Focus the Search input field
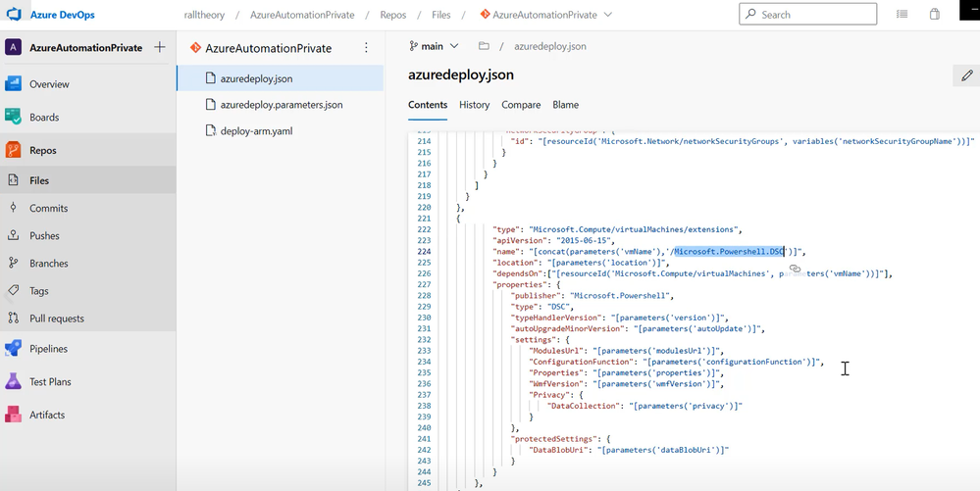Screen dimensions: 980x491 (x=807, y=14)
